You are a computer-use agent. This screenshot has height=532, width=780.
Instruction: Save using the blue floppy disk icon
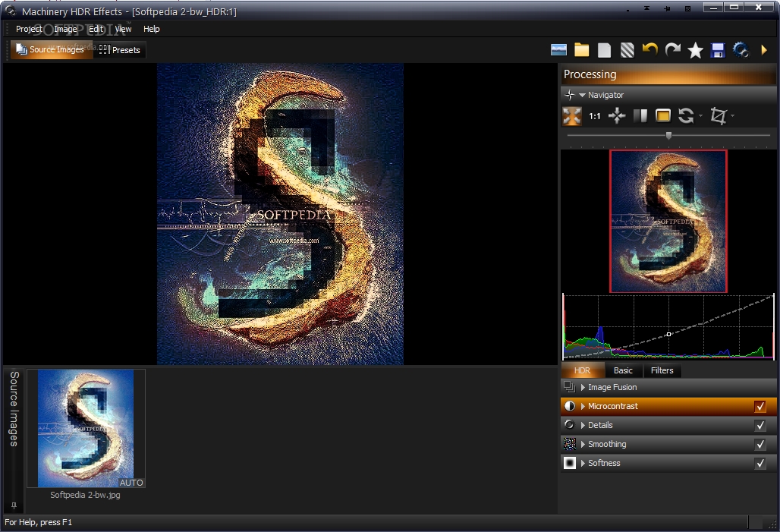coord(718,50)
